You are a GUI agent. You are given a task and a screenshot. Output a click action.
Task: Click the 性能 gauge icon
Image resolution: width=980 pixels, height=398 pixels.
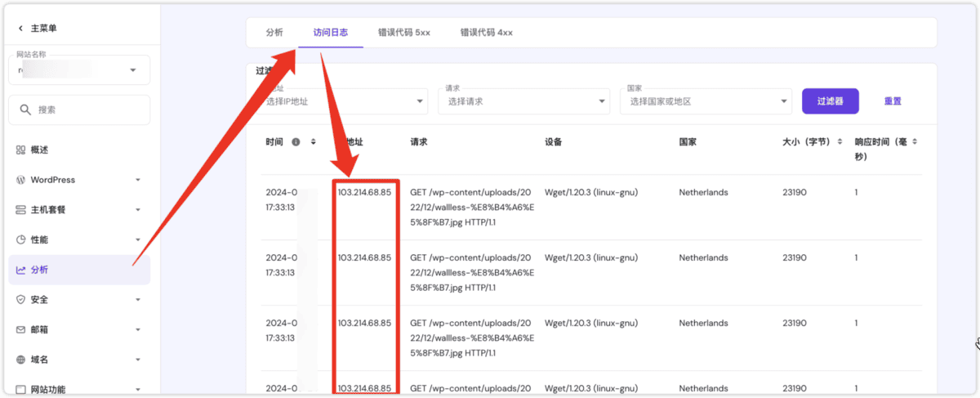coord(21,240)
